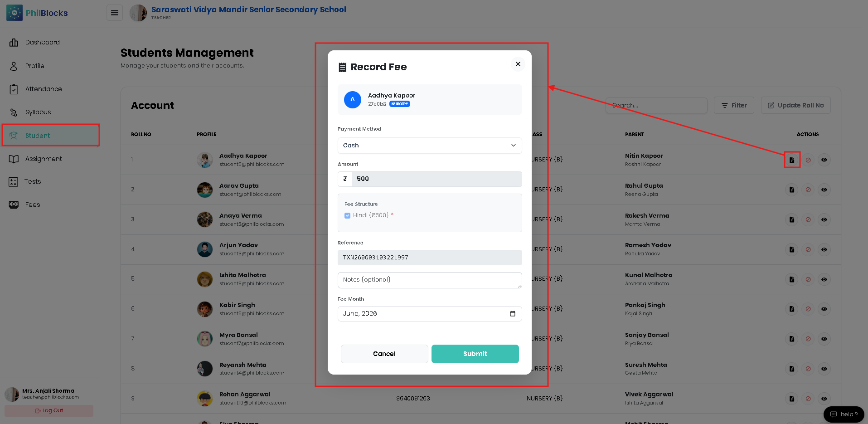This screenshot has width=868, height=424.
Task: Expand the Payment Method dropdown
Action: pos(430,146)
